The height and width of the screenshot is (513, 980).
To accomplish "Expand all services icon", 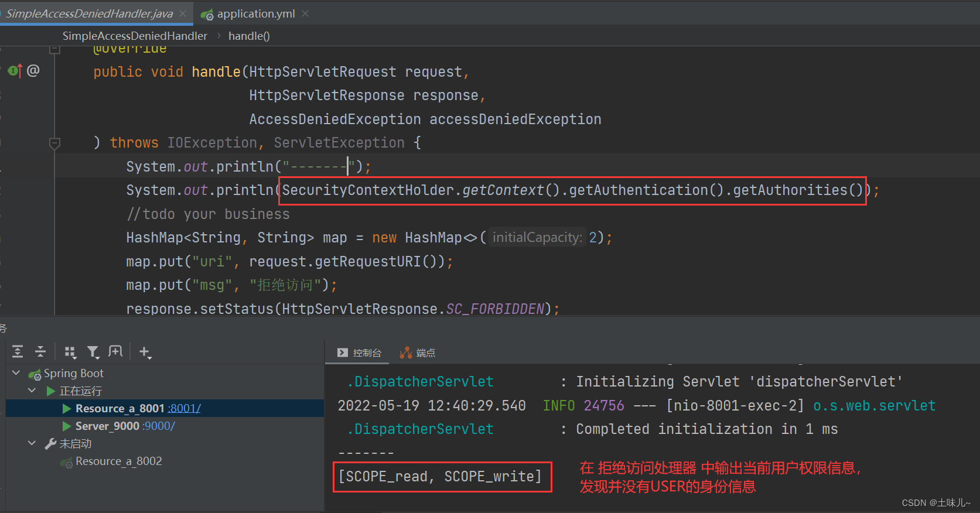I will [x=18, y=351].
